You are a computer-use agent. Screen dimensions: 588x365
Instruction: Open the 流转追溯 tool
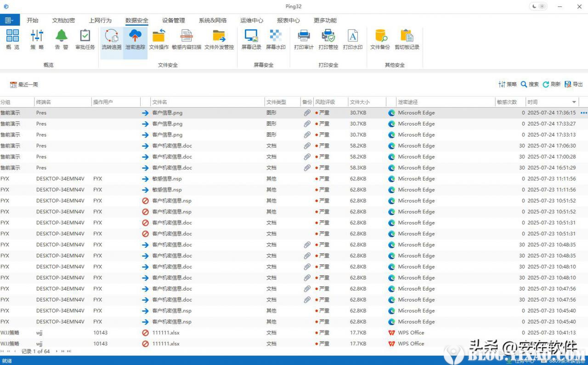coord(111,40)
